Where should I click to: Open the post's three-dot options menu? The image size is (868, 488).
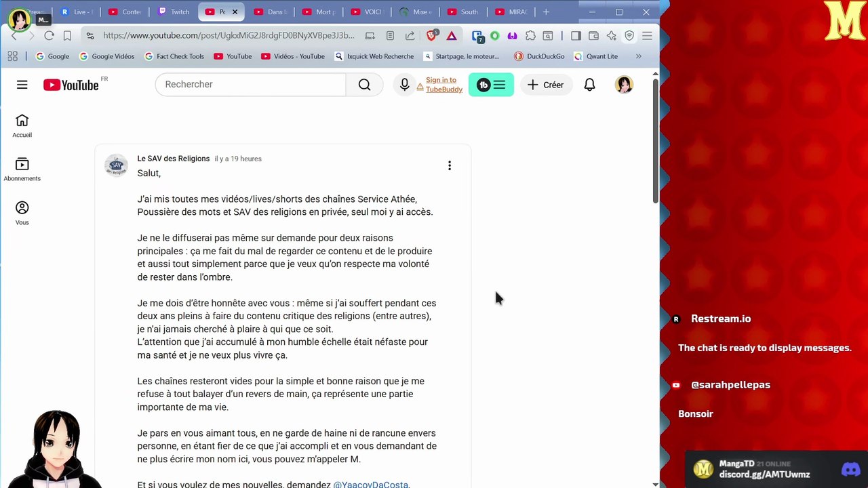pos(449,165)
